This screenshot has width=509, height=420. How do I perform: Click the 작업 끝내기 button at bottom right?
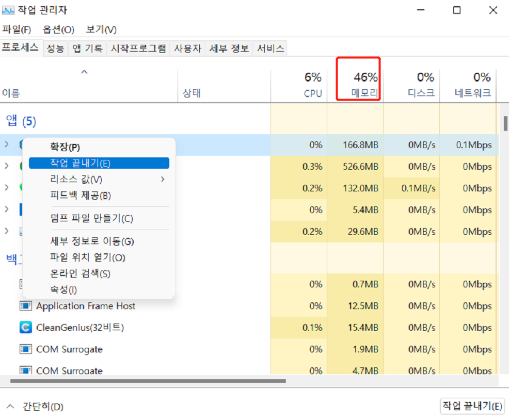472,406
